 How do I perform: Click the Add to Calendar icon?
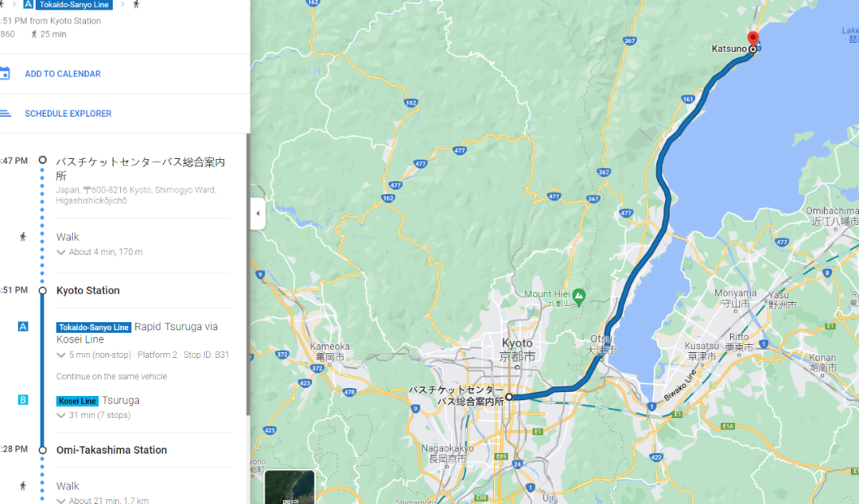5,73
